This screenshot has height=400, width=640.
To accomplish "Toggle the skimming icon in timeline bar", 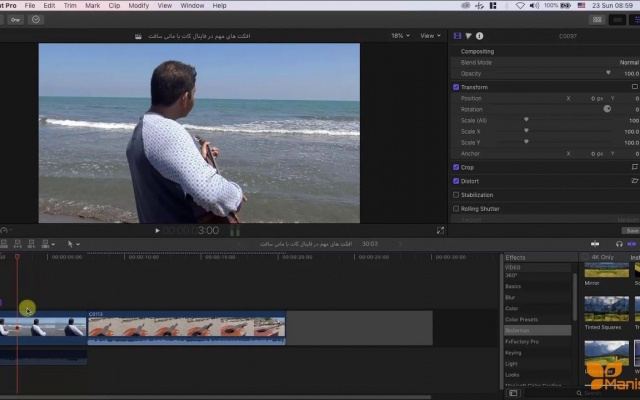I will tap(595, 244).
